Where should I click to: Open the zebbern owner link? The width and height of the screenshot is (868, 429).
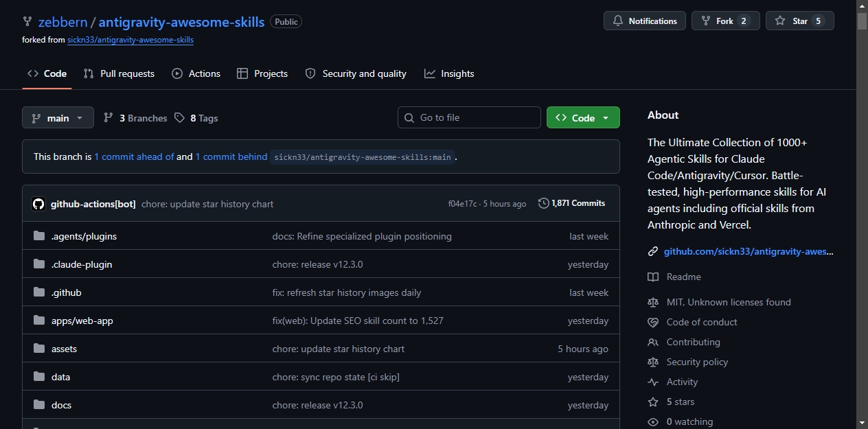pos(63,22)
